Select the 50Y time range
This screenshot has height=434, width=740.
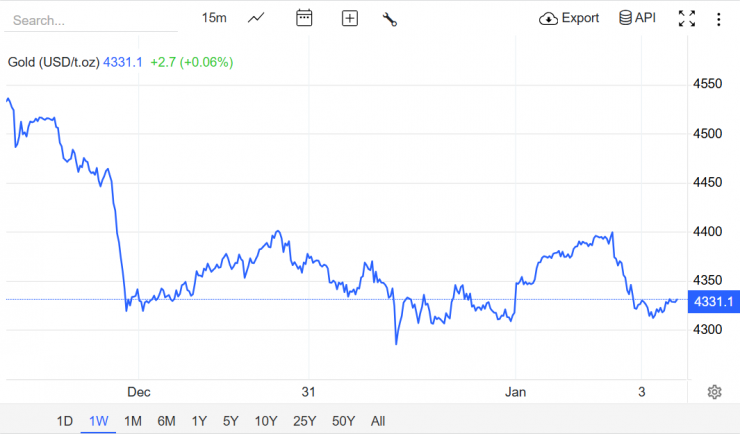tap(343, 421)
